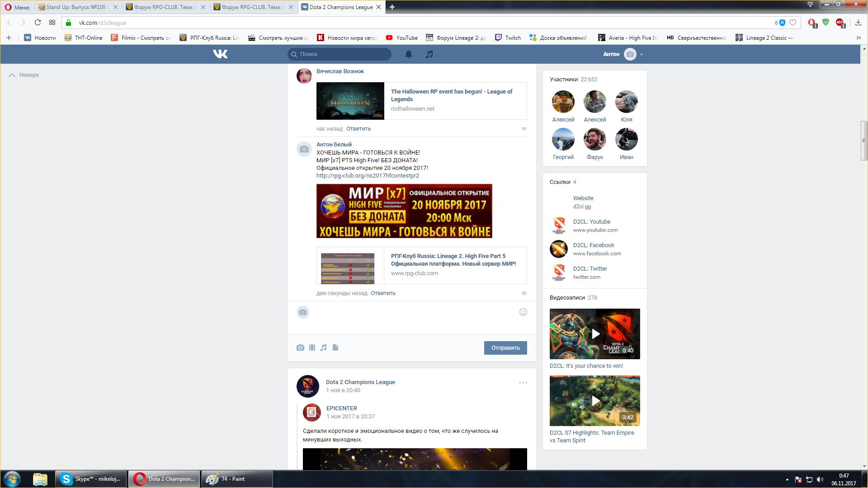The height and width of the screenshot is (488, 868).
Task: Click in the comment text field
Action: pyautogui.click(x=414, y=318)
